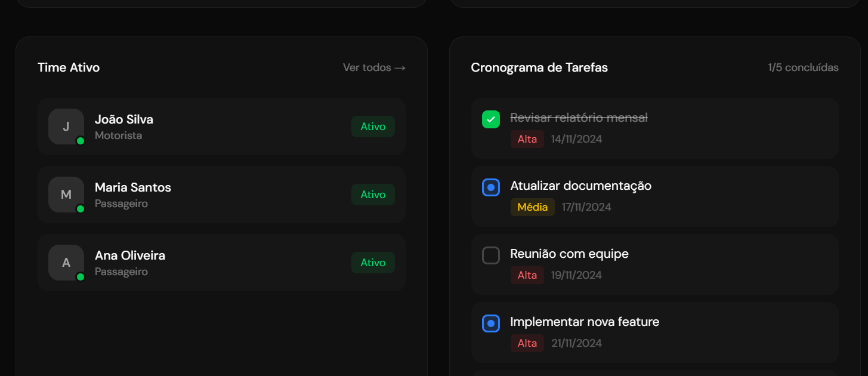Viewport: 868px width, 376px height.
Task: Click the Alta tag on Reunião com equipe
Action: pyautogui.click(x=527, y=275)
